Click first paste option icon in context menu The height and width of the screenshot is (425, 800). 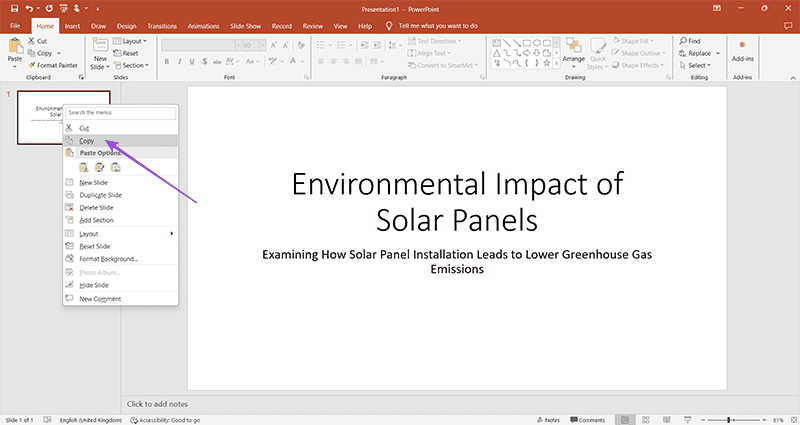point(85,167)
